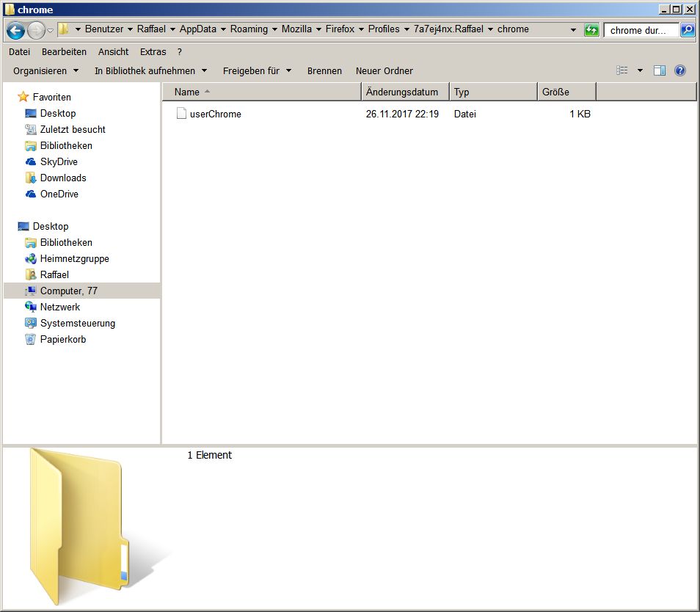700x612 pixels.
Task: Click the forward navigation arrow
Action: click(x=36, y=30)
